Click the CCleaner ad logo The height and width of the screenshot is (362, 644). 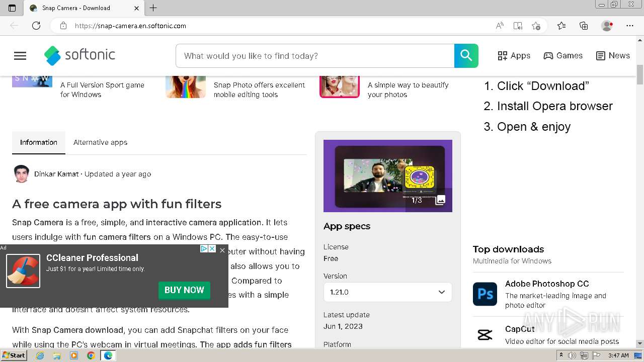23,271
